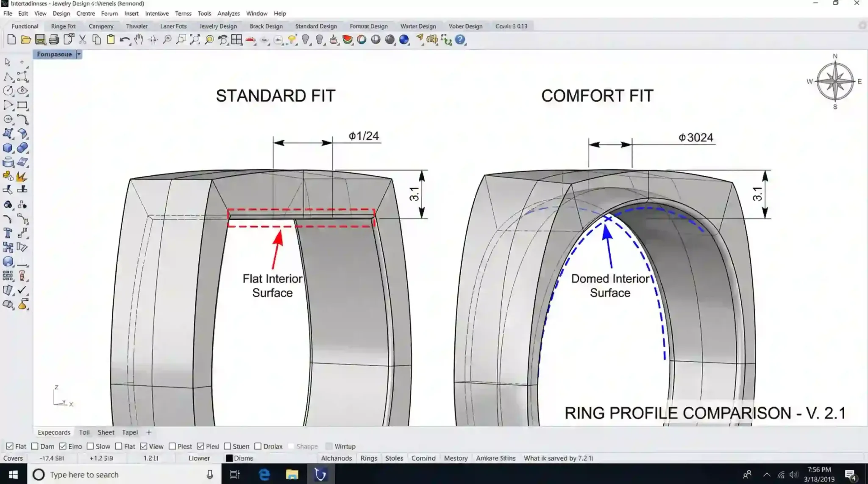Click the four-viewport grid layout icon

pos(237,40)
